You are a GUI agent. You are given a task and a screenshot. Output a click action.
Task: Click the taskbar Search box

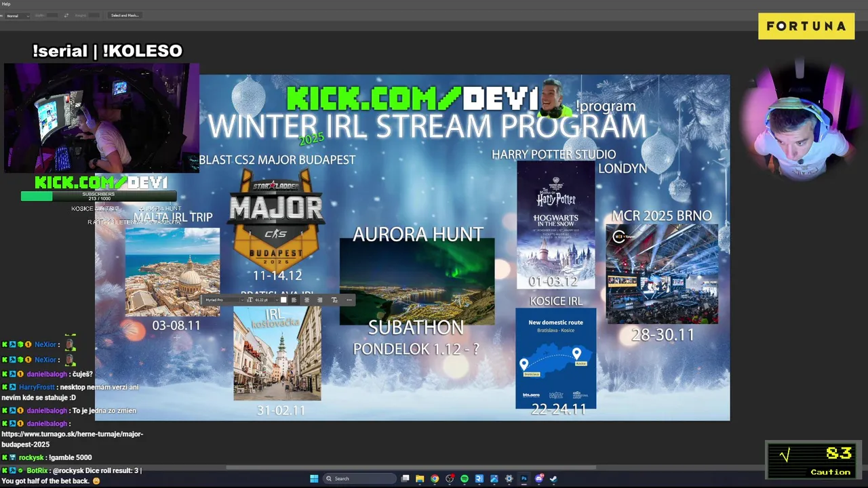pyautogui.click(x=359, y=479)
